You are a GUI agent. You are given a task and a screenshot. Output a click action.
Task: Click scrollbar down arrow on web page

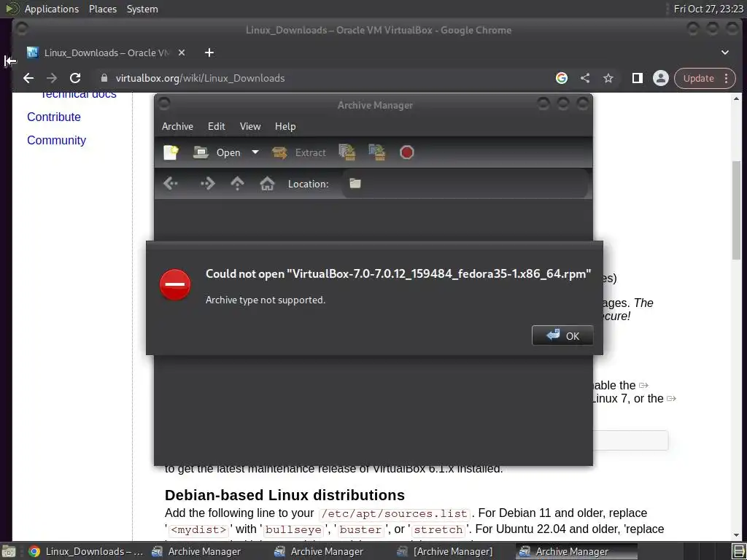[737, 535]
